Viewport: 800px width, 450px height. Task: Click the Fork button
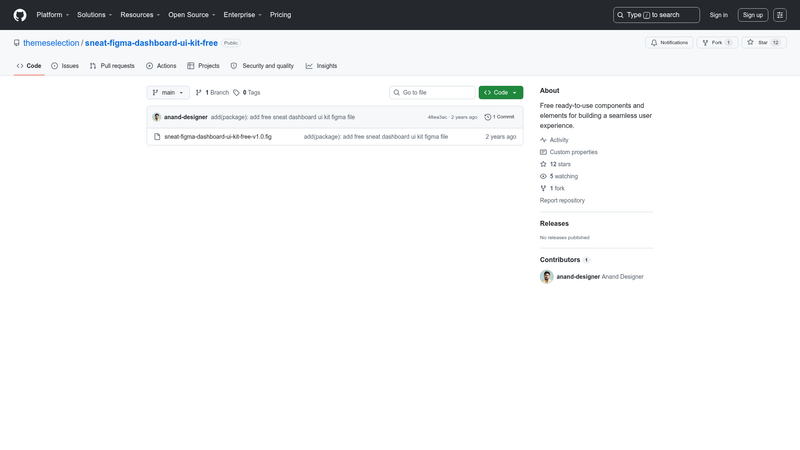717,43
